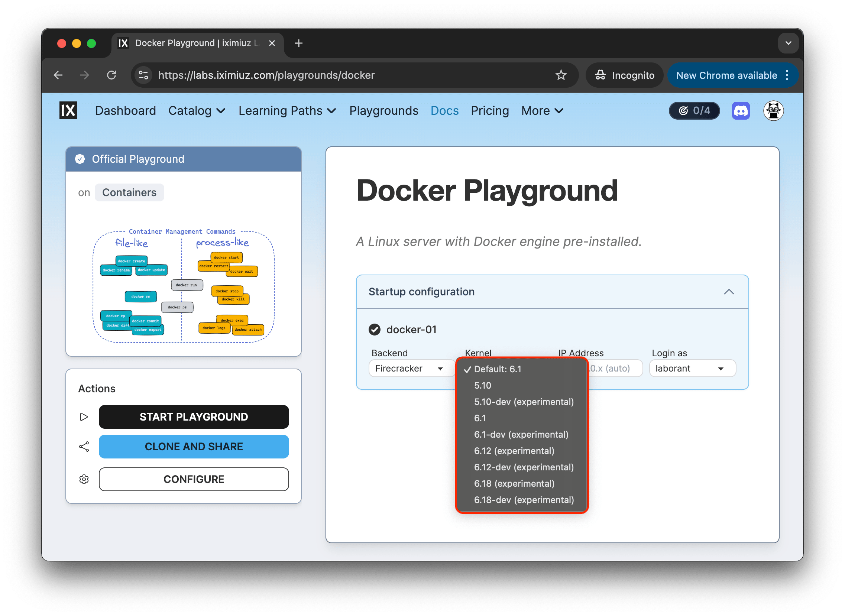Go to the Playgrounds nav item
This screenshot has width=845, height=616.
click(x=383, y=111)
